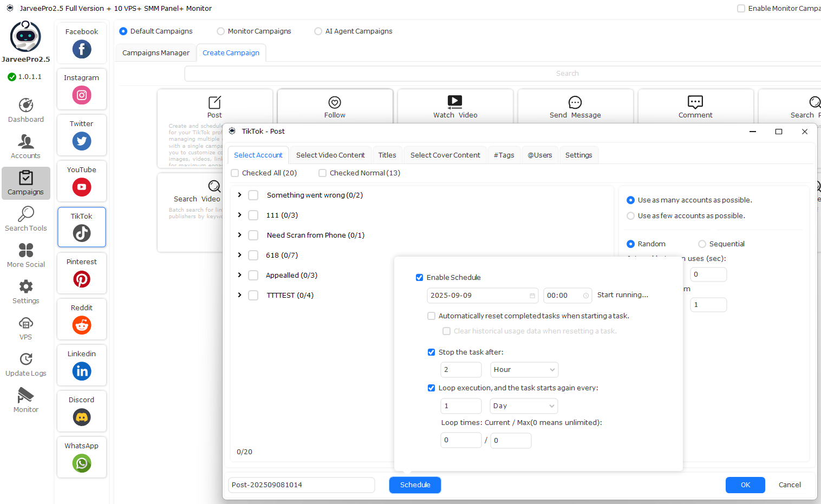Open the Linkedin platform icon
821x504 pixels.
82,371
